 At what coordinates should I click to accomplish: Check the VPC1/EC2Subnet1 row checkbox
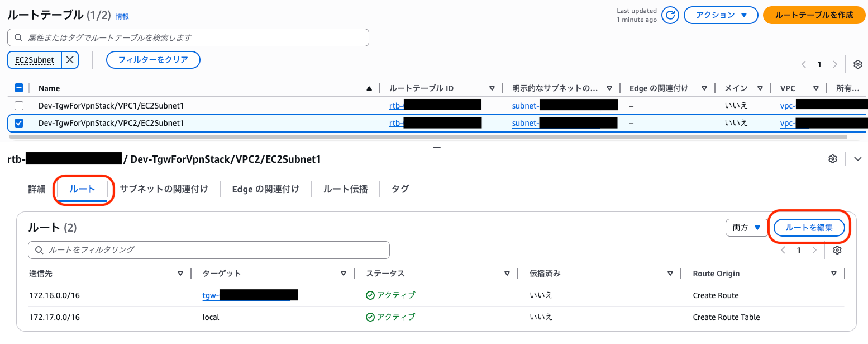[x=19, y=106]
